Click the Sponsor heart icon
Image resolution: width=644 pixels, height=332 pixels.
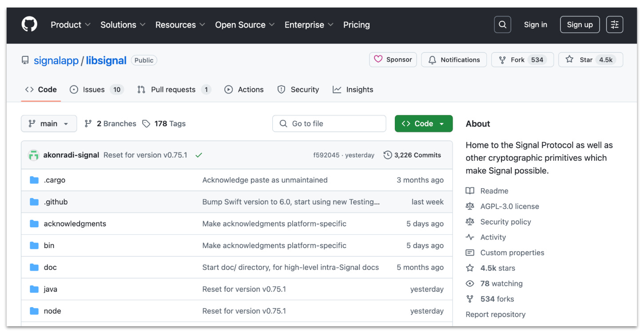378,59
